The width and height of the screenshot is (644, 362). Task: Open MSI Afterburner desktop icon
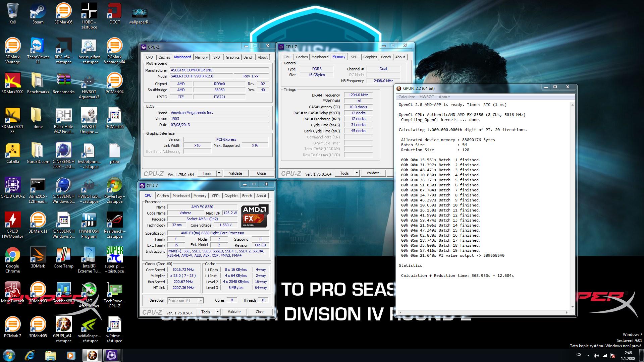(89, 295)
